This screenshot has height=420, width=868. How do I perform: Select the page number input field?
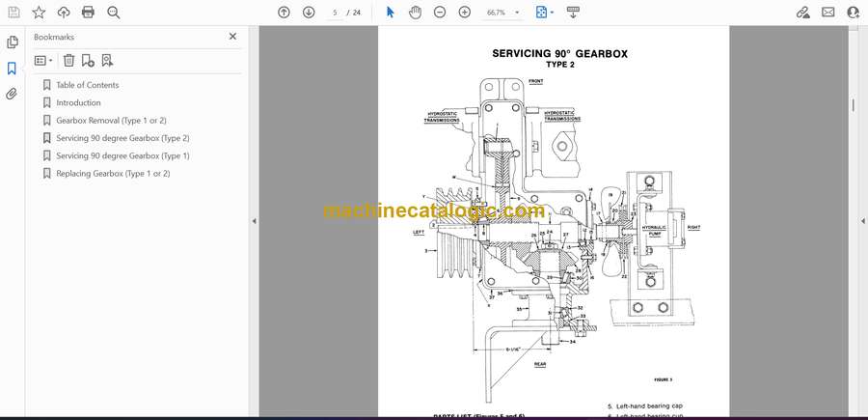pyautogui.click(x=335, y=13)
